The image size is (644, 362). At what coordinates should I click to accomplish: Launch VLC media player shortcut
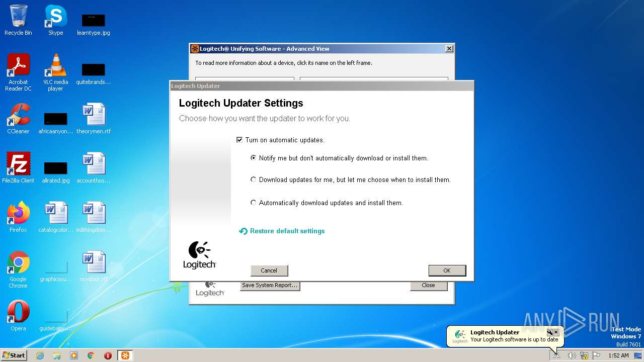[x=56, y=72]
